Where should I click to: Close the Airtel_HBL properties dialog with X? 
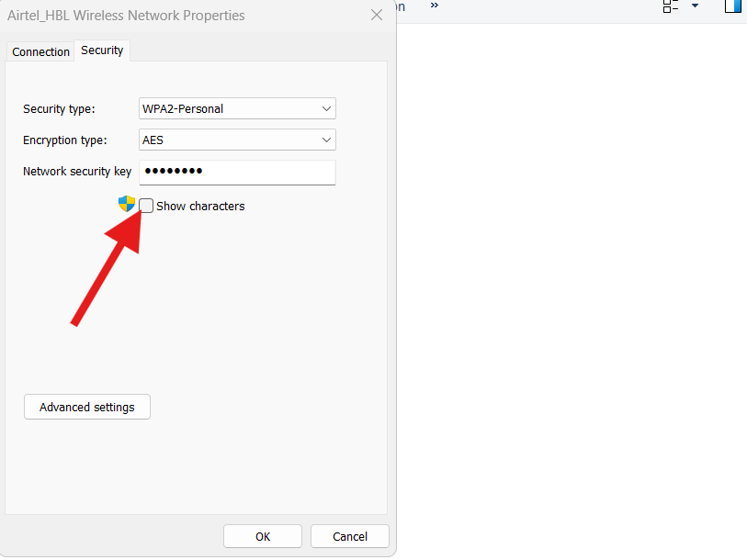click(x=376, y=15)
